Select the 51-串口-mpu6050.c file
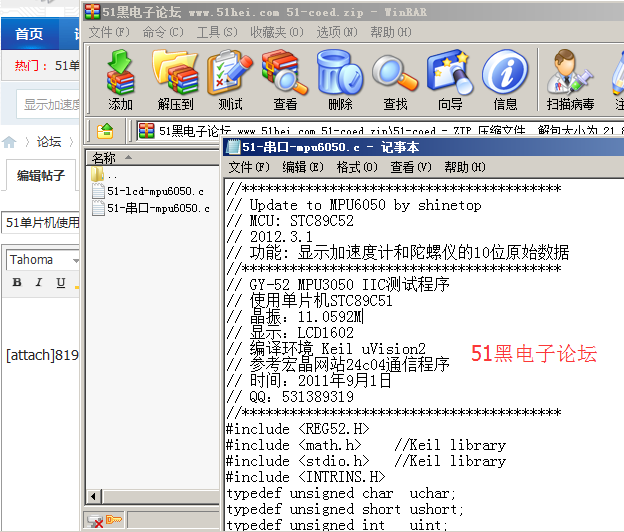624x532 pixels. [151, 208]
